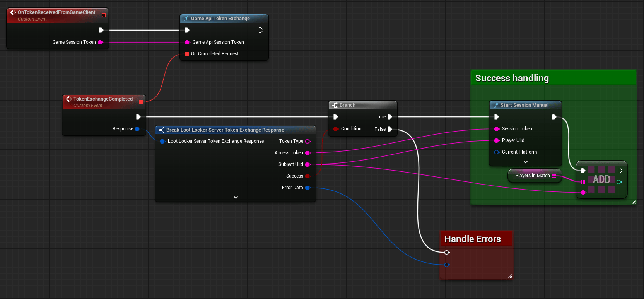The height and width of the screenshot is (299, 644).
Task: Expand Break Loot Locker Response node chevron
Action: click(236, 198)
